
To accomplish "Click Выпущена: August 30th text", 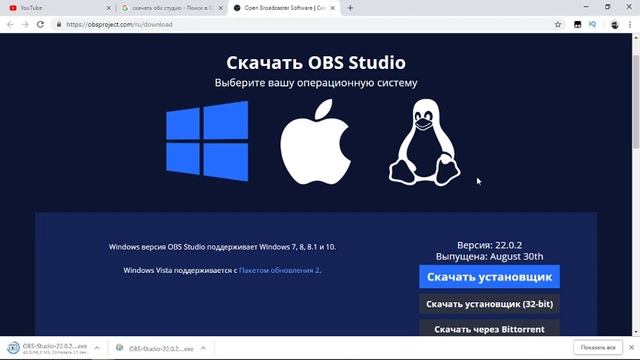I will pos(489,257).
